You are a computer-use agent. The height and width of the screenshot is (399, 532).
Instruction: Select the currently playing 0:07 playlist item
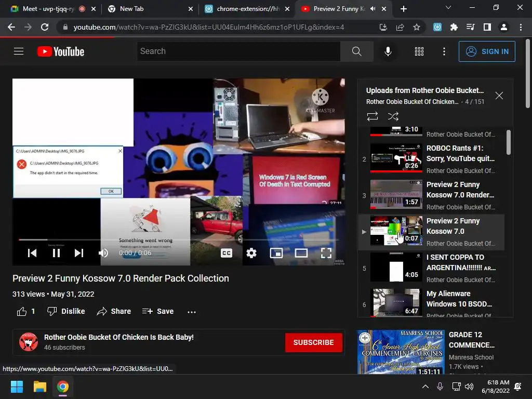[432, 232]
